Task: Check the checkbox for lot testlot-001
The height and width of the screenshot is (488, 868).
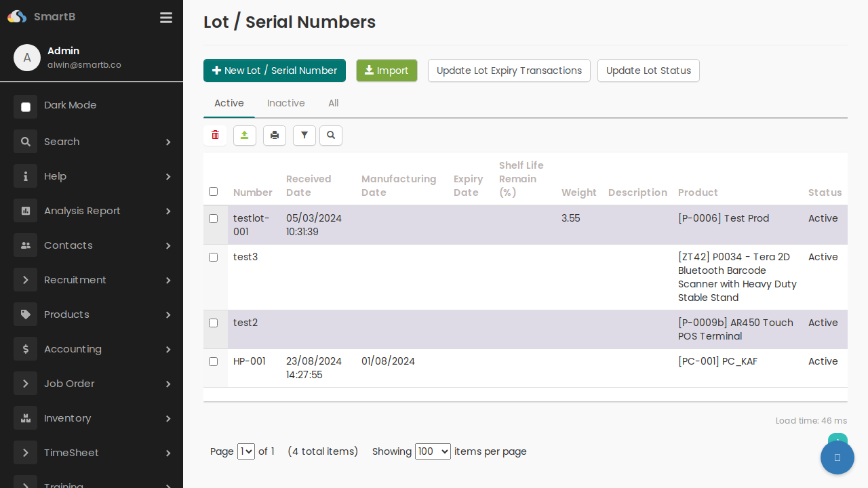Action: pyautogui.click(x=213, y=218)
